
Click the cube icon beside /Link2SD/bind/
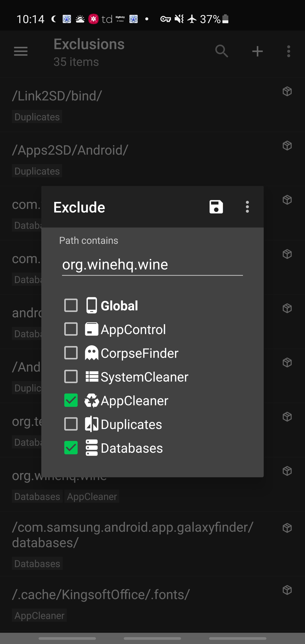287,91
